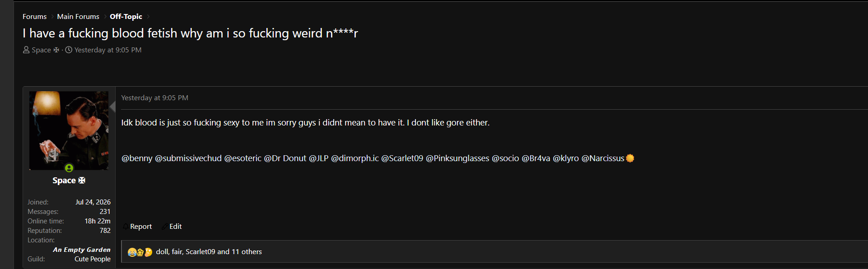This screenshot has height=269, width=868.
Task: Click the sun emoji after @Narcissus
Action: point(630,158)
